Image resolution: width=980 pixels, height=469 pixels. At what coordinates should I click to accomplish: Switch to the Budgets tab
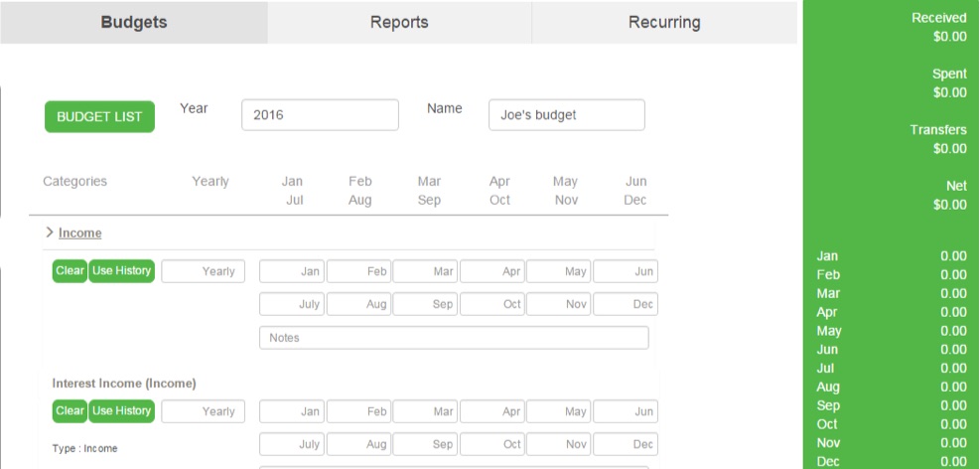[x=134, y=23]
